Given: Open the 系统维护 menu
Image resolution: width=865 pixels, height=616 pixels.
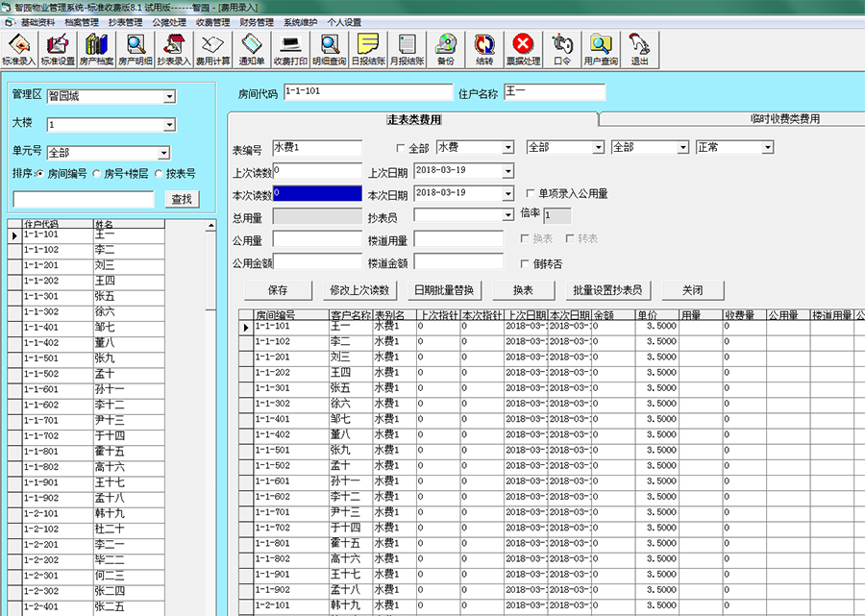Looking at the screenshot, I should [300, 23].
